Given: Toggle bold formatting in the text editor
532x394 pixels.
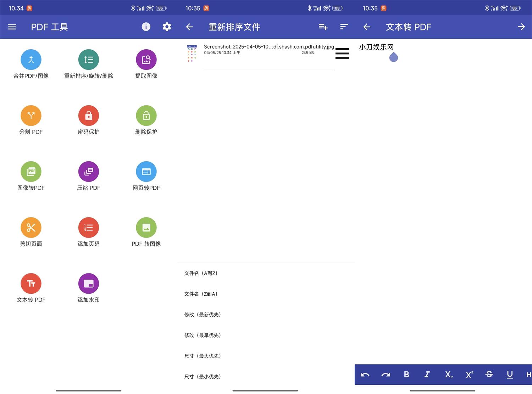Looking at the screenshot, I should 406,374.
